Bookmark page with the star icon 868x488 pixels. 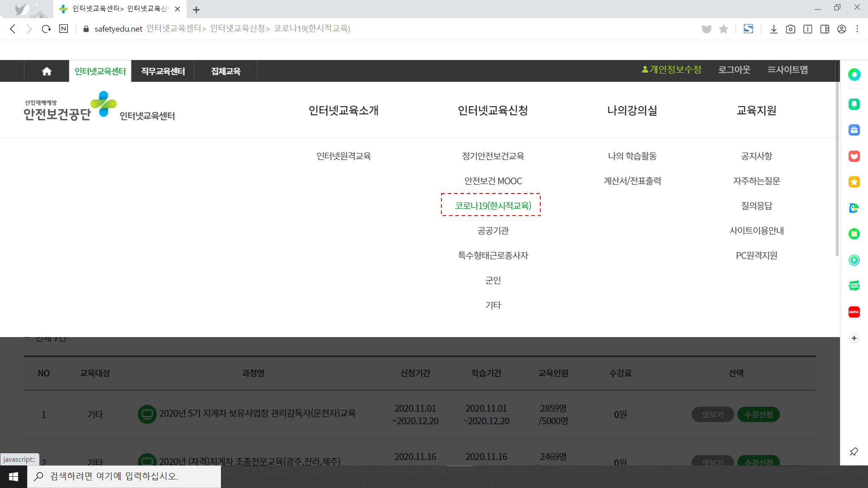pos(723,29)
